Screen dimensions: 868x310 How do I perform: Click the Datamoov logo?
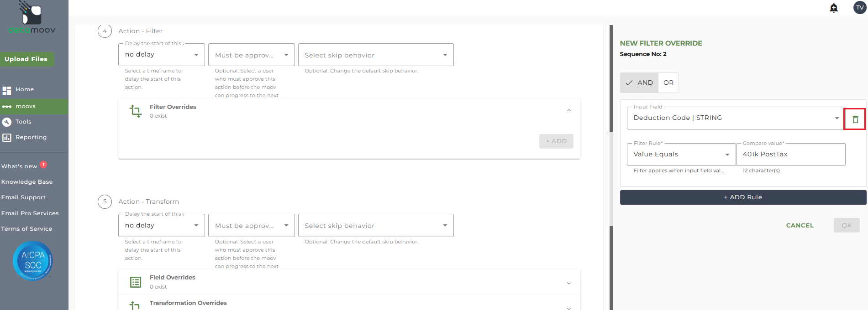[x=32, y=18]
